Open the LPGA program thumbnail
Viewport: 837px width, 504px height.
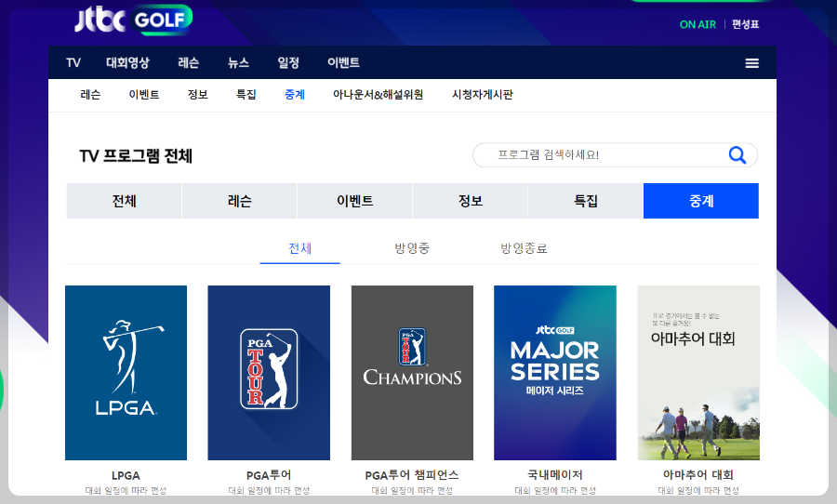(126, 373)
